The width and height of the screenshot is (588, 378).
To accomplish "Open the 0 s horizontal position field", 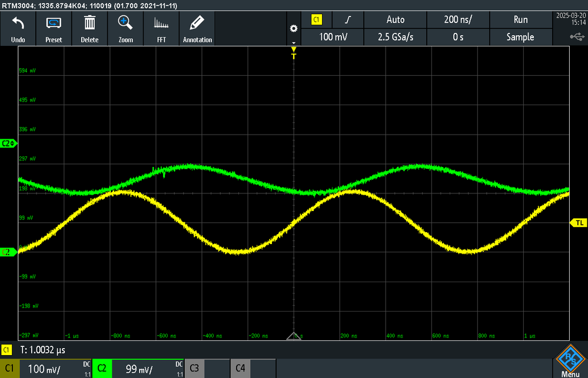I will [x=458, y=37].
